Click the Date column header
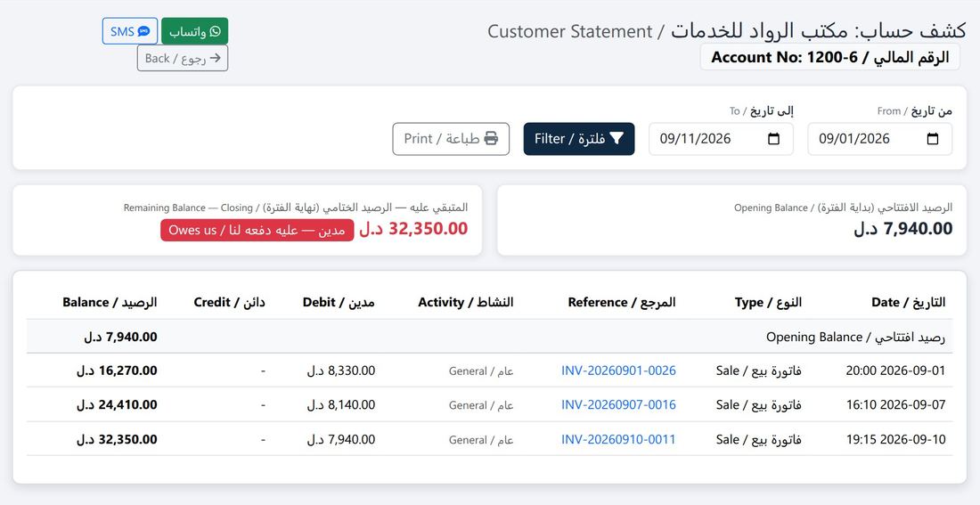Image resolution: width=980 pixels, height=505 pixels. [x=909, y=303]
